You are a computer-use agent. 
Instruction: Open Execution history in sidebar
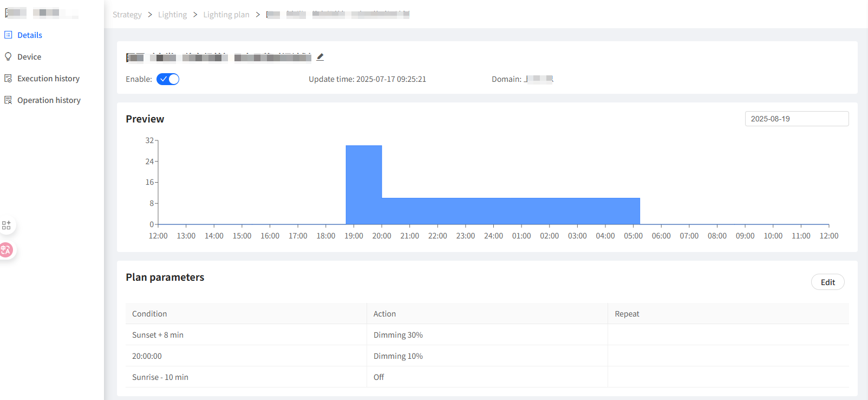48,79
